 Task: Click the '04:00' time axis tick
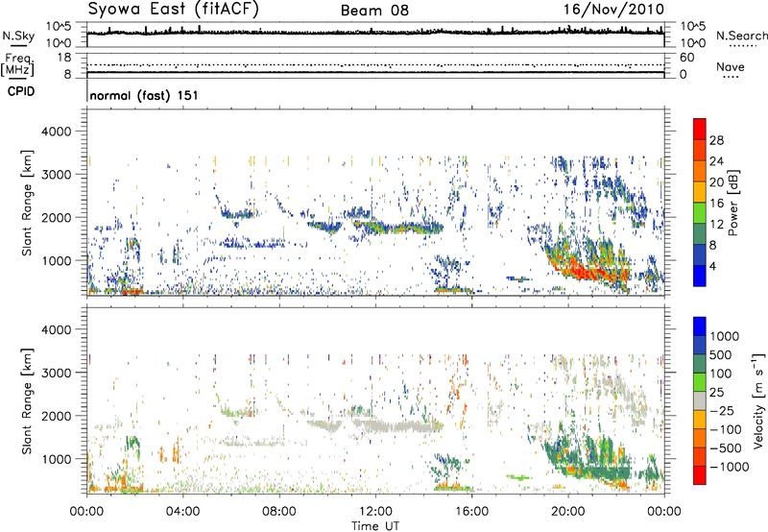coord(182,512)
